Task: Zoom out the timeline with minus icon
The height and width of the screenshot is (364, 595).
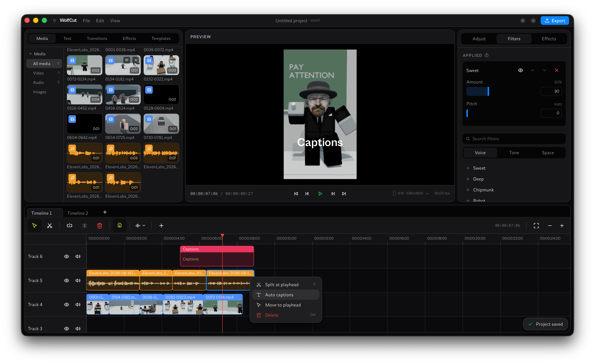Action: pos(550,225)
